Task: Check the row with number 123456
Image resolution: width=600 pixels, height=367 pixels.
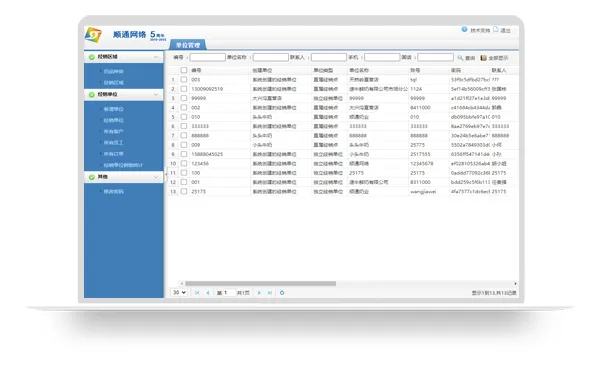Action: tap(184, 163)
